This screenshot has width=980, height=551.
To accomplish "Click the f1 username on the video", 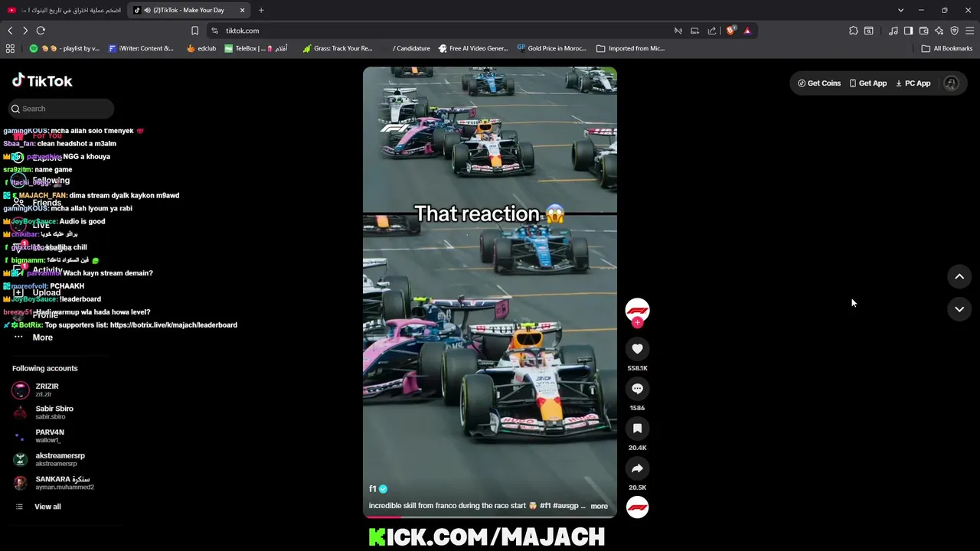I will pyautogui.click(x=373, y=489).
